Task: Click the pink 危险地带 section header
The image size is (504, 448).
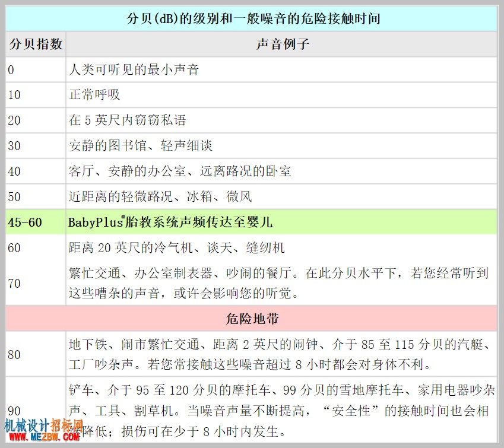Action: click(251, 319)
